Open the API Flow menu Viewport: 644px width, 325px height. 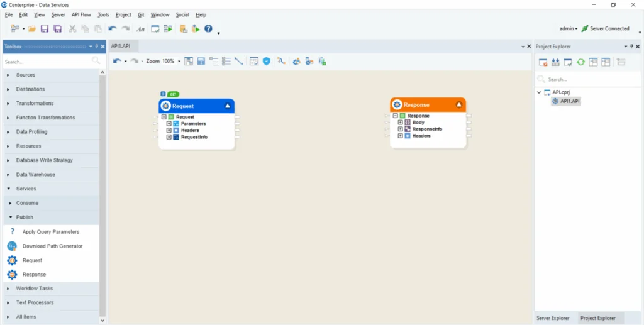81,15
